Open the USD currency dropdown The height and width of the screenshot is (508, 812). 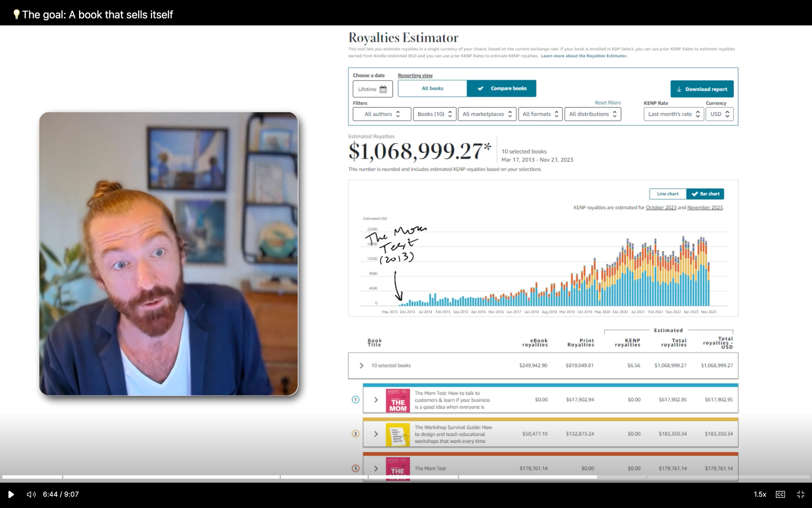click(719, 114)
